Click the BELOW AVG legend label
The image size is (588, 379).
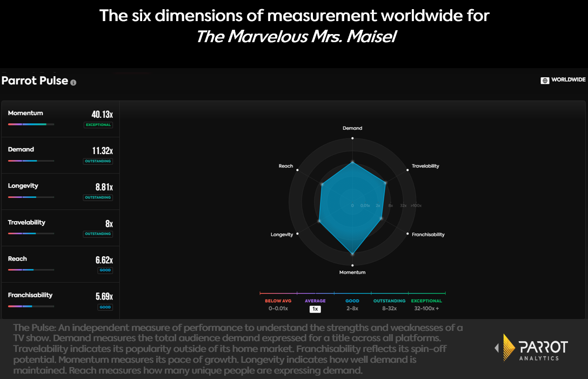pyautogui.click(x=278, y=301)
